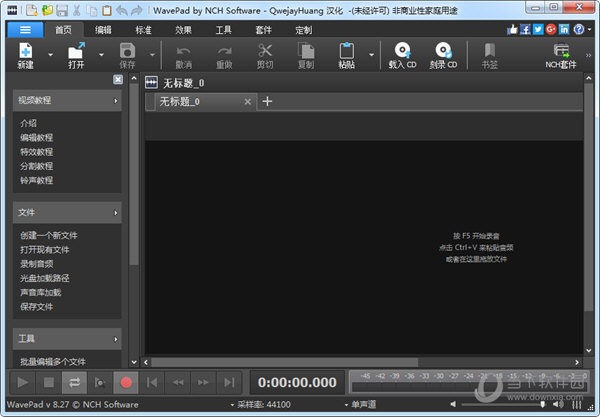Click the red record button
The image size is (600, 417).
click(126, 382)
